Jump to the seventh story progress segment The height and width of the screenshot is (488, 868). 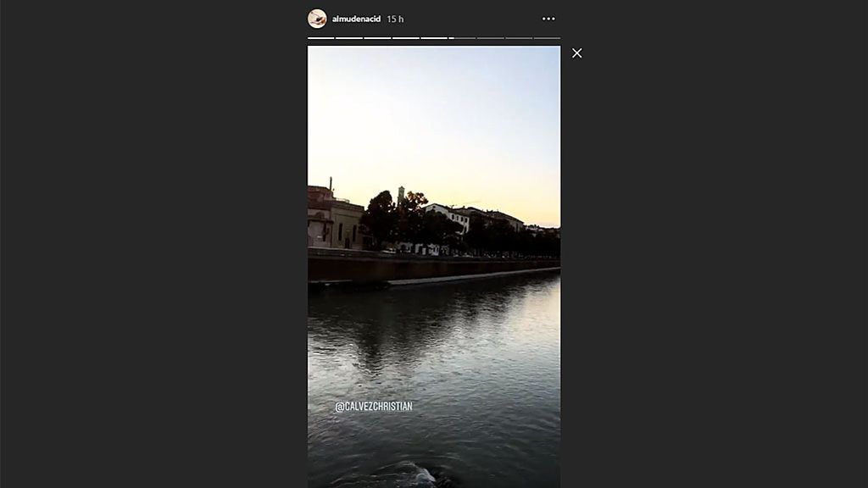pos(491,37)
